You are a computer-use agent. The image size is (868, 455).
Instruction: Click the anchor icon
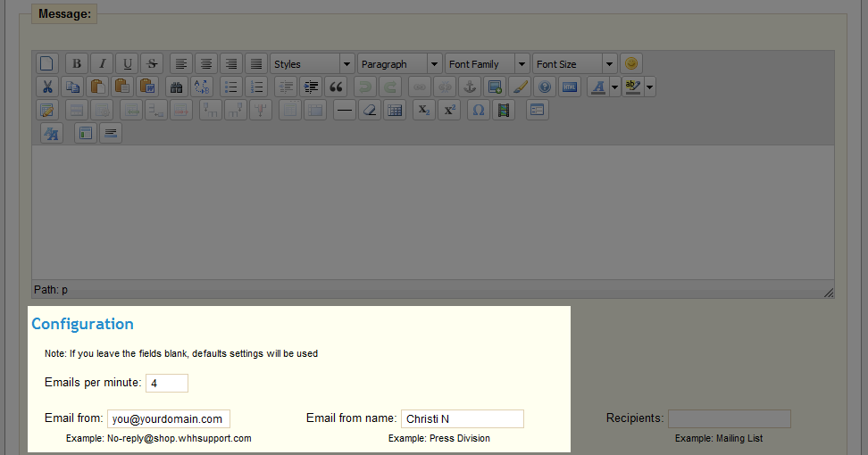(469, 87)
